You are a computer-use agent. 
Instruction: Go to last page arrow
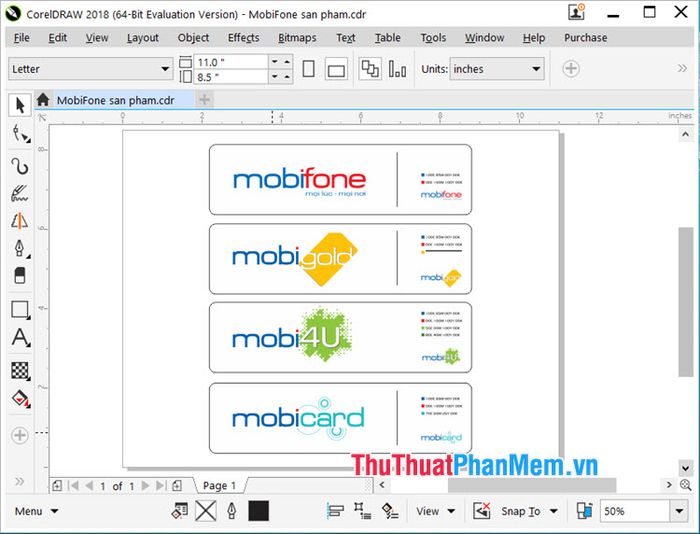pos(161,485)
